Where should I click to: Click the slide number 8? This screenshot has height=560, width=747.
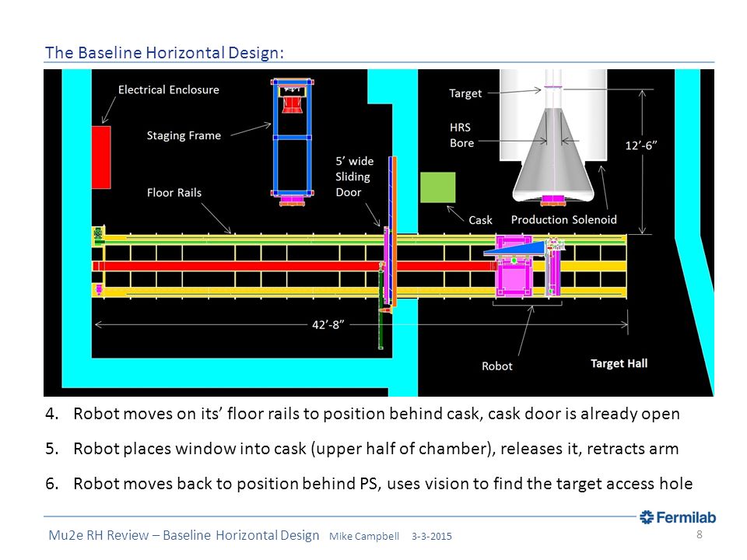coord(700,534)
